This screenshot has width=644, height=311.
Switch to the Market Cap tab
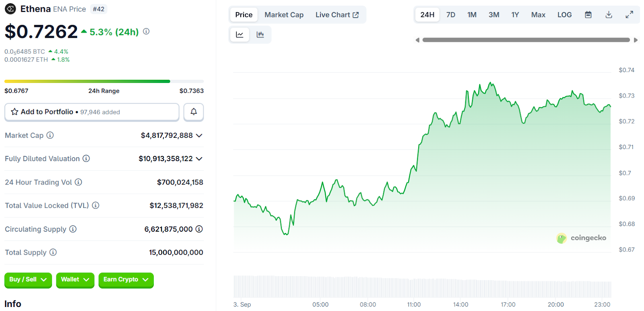(284, 15)
